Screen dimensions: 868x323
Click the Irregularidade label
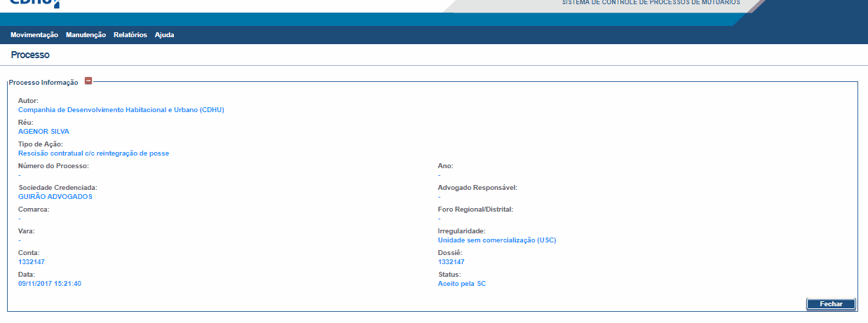click(462, 231)
